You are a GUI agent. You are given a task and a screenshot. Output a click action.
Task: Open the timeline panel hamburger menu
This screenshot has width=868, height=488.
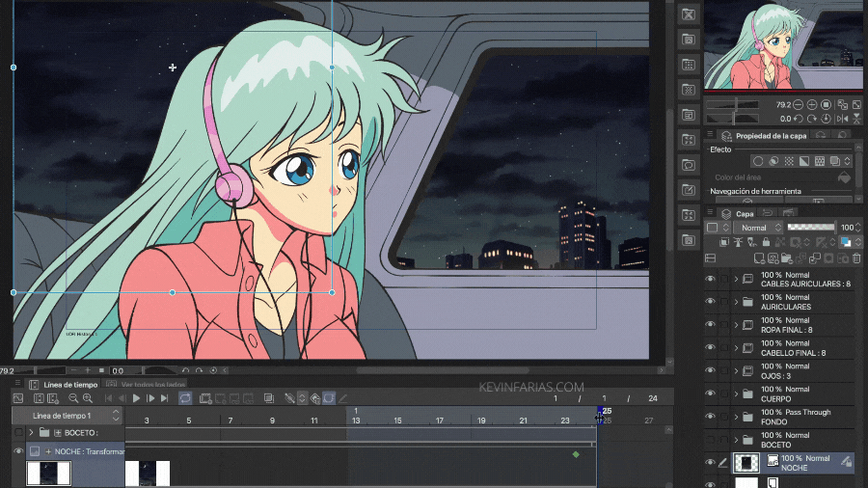coord(17,384)
